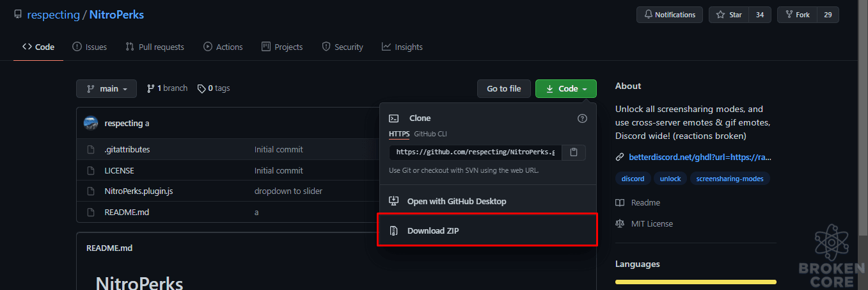The image size is (868, 290).
Task: Click the terminal icon beside Clone
Action: (395, 118)
